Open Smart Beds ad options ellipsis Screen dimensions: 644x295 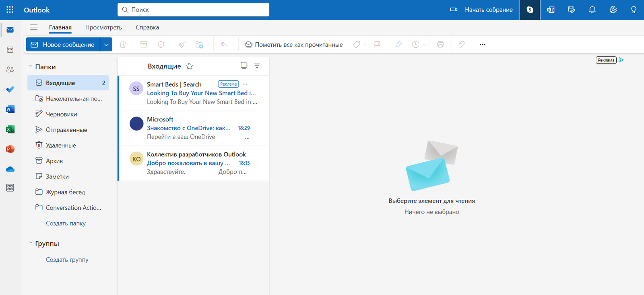[245, 84]
